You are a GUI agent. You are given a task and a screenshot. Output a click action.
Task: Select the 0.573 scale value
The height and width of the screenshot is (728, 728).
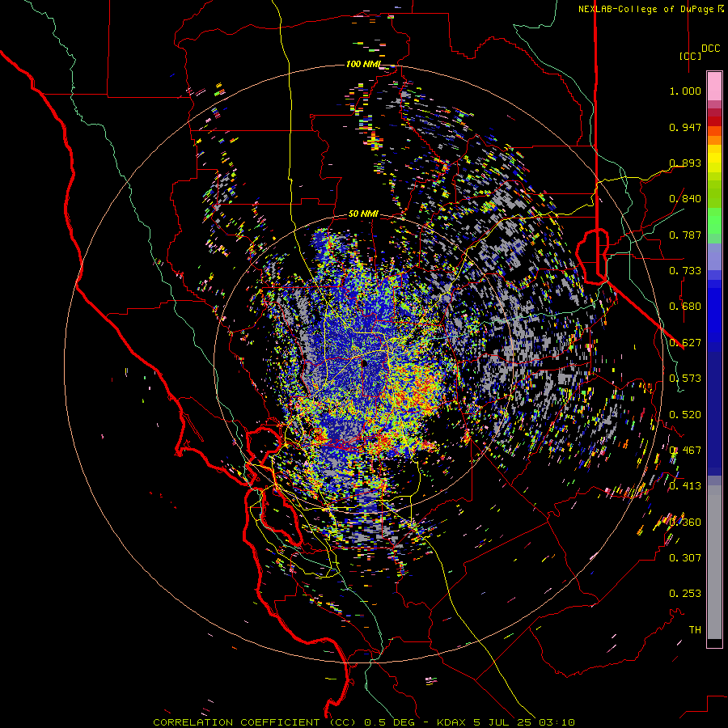[685, 379]
